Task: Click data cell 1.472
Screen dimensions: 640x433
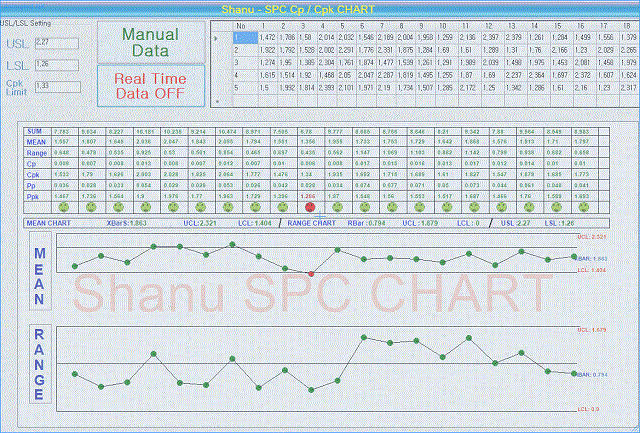Action: (268, 38)
